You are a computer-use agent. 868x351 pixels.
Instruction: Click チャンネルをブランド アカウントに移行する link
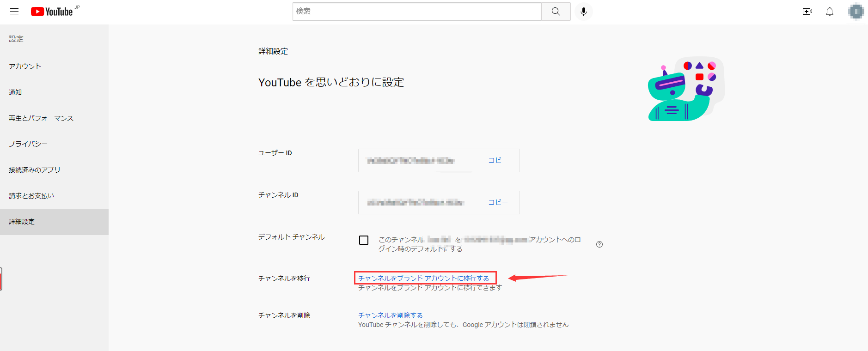424,278
